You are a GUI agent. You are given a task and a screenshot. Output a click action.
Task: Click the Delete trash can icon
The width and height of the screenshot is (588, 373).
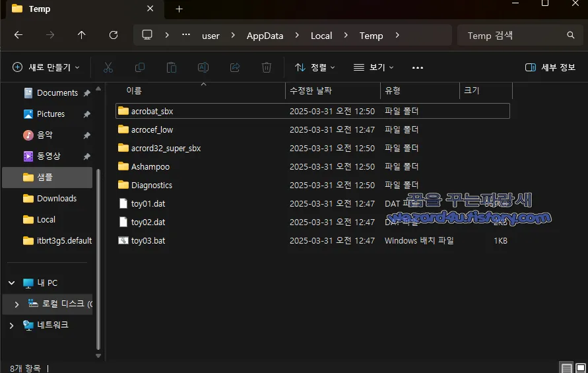pyautogui.click(x=266, y=67)
